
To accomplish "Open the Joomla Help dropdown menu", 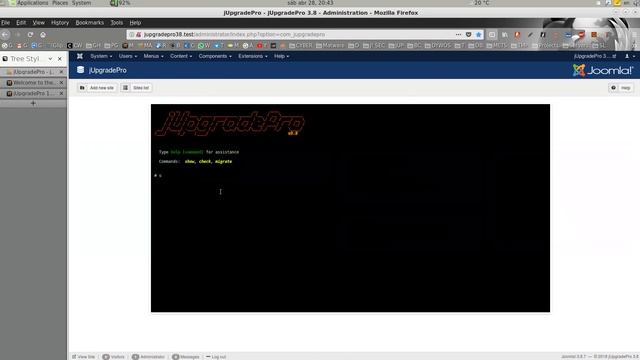I will pyautogui.click(x=281, y=56).
